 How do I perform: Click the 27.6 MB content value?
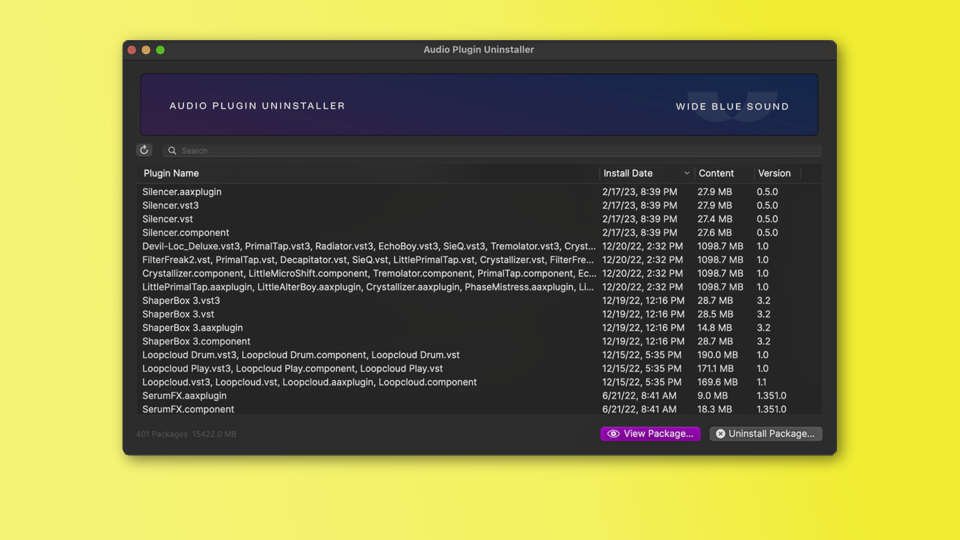click(x=714, y=233)
